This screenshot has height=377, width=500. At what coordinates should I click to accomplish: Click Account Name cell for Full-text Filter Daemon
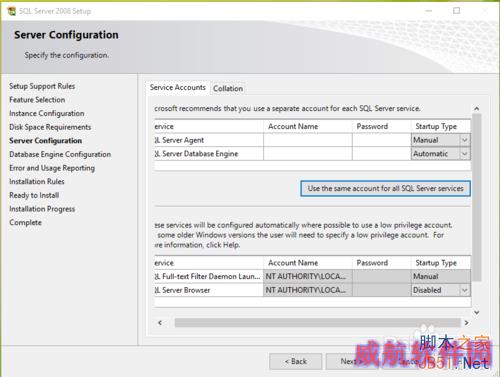coord(308,276)
